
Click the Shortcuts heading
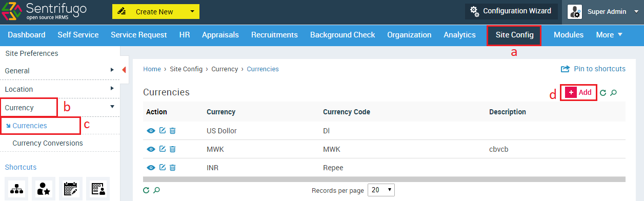(x=21, y=167)
